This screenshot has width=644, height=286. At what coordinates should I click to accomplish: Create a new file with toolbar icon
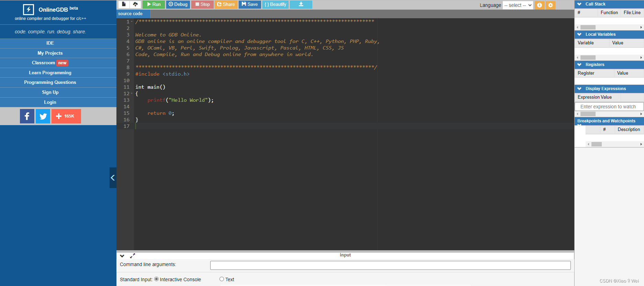124,4
